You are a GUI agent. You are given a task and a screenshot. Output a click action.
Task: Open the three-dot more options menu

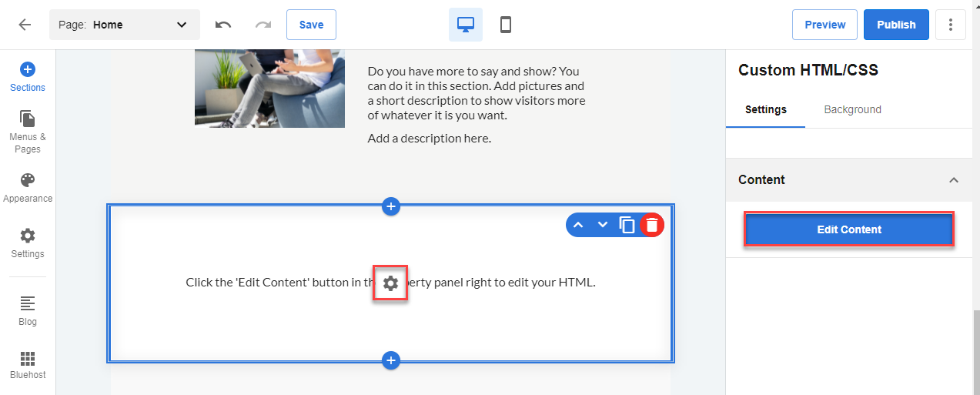pos(951,25)
